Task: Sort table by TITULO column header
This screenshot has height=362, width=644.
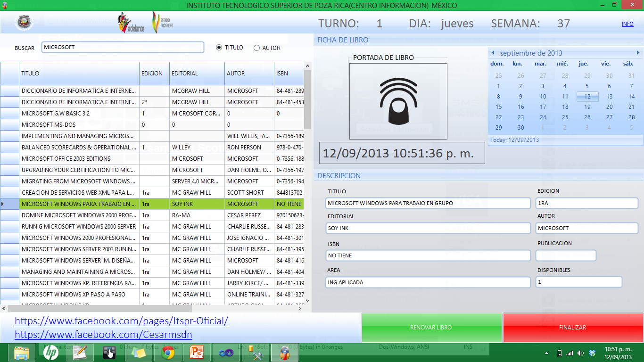Action: [x=79, y=74]
